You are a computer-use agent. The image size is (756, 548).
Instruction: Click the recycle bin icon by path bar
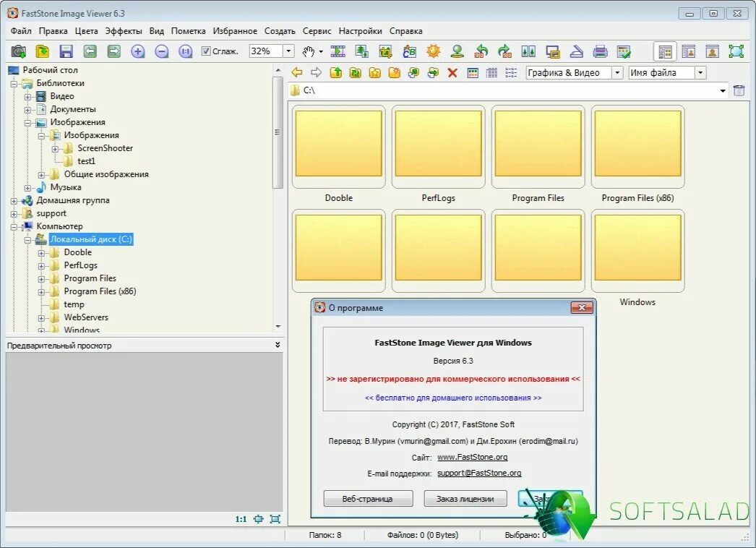tap(739, 90)
